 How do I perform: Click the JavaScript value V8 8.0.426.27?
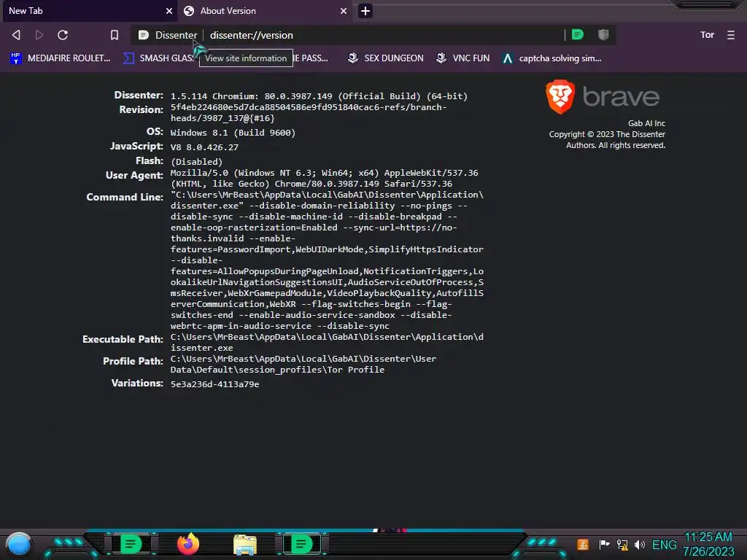pyautogui.click(x=204, y=147)
